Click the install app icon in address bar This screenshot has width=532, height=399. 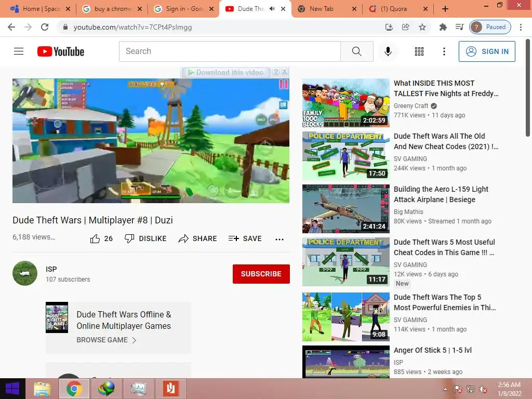coord(389,27)
